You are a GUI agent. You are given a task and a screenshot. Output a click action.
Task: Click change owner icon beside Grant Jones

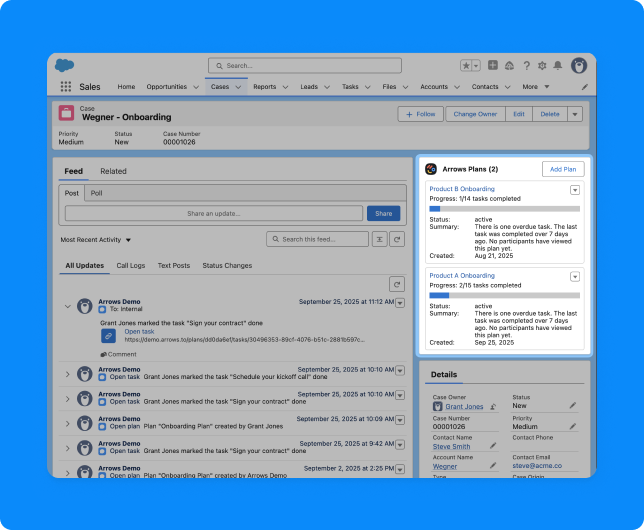click(x=493, y=407)
